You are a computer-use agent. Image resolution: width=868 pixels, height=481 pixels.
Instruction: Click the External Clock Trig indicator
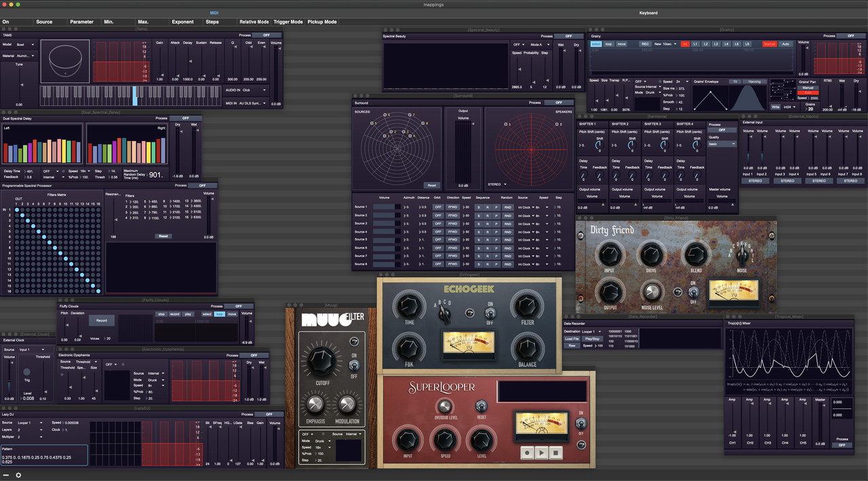27,372
